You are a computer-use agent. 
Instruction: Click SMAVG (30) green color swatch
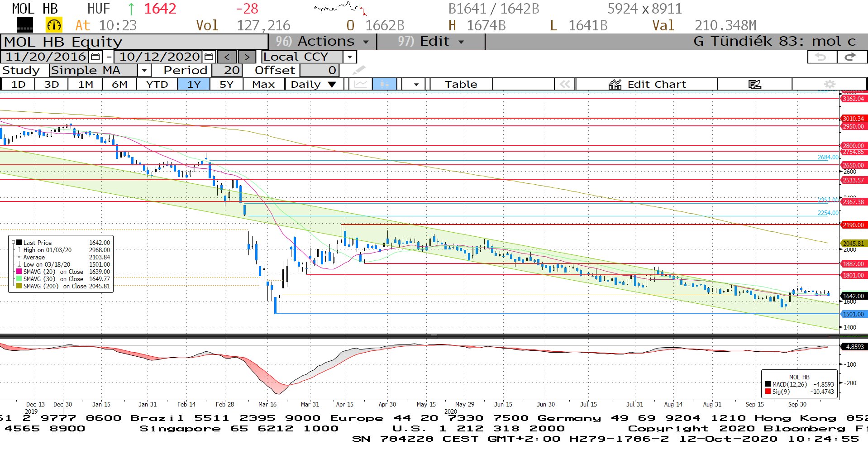[19, 279]
